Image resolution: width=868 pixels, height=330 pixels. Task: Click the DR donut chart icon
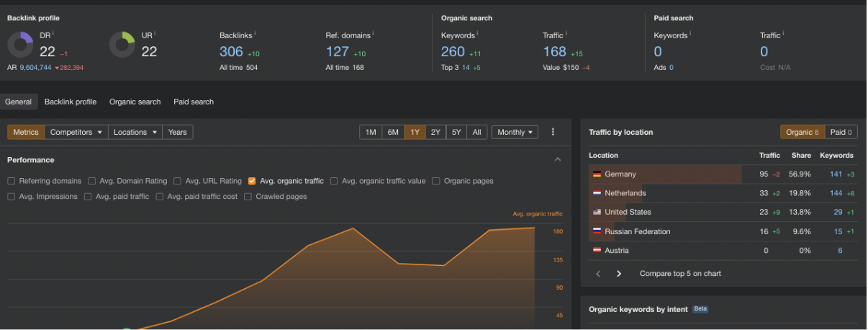21,45
